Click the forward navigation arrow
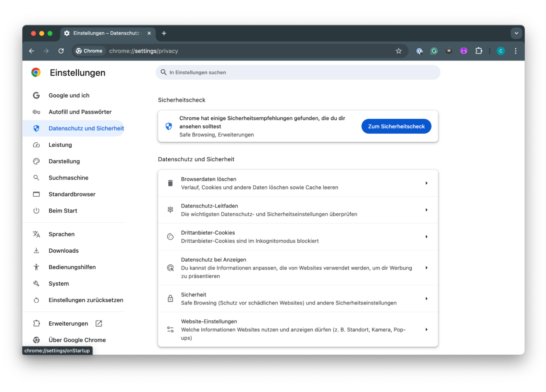 coord(46,51)
